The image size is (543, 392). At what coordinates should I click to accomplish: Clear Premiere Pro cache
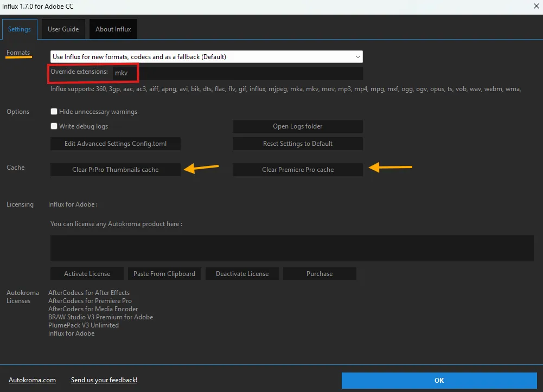point(297,170)
